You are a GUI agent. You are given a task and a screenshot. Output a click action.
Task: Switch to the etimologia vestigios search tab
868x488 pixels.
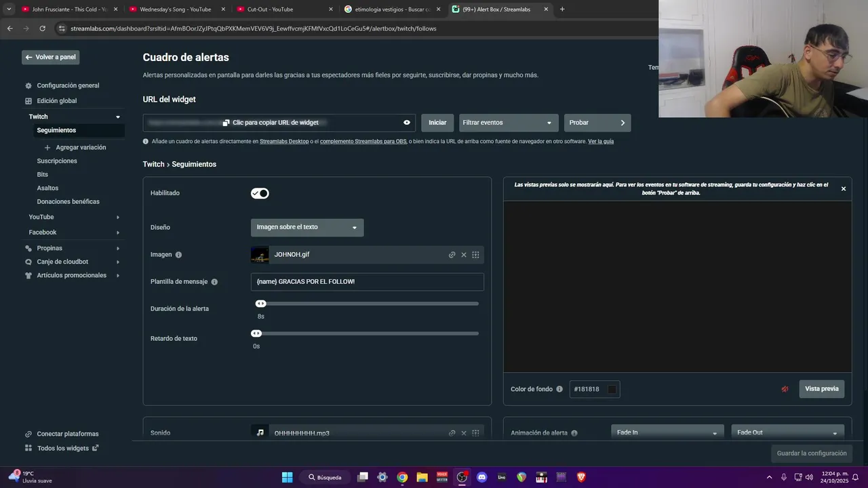coord(392,9)
